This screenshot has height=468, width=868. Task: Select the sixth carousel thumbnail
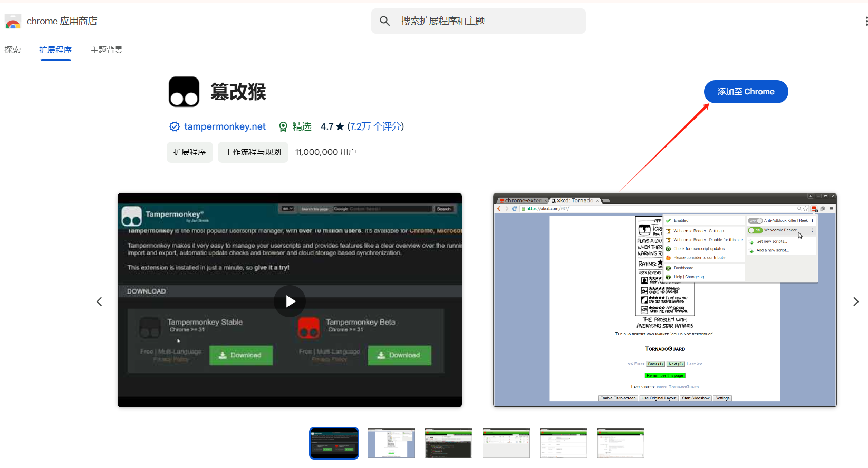pyautogui.click(x=621, y=443)
